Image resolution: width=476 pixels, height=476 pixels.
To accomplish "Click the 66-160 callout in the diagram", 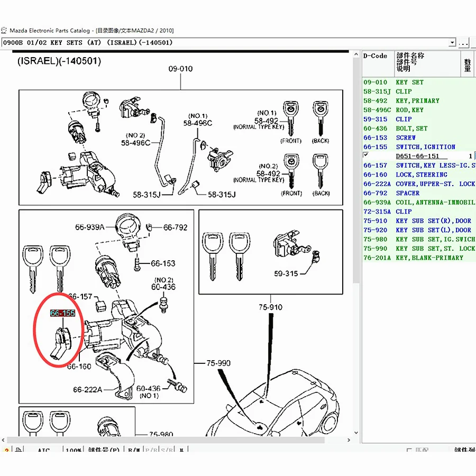I will pos(79,367).
